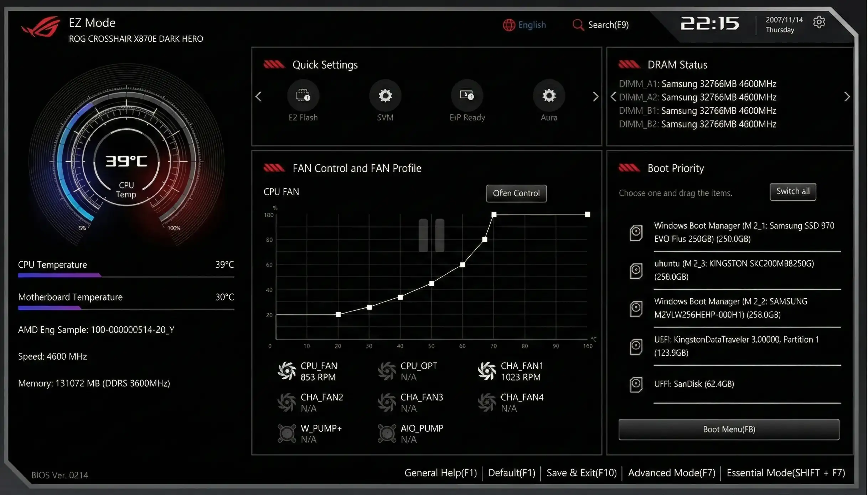Open the EZ Flash quick setting
Viewport: 868px width, 495px height.
pos(303,96)
